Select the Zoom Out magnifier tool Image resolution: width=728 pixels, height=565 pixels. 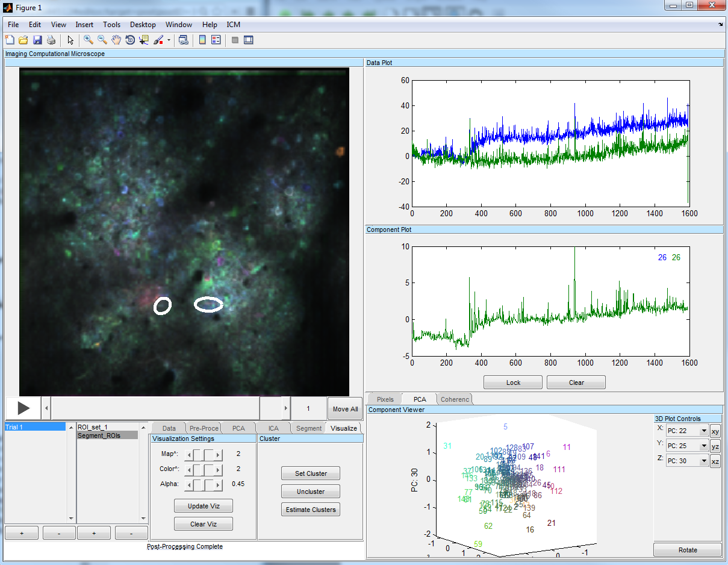pyautogui.click(x=102, y=40)
